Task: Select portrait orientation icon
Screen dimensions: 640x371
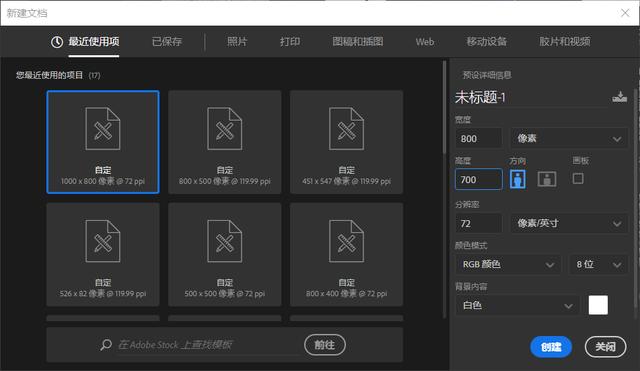Action: coord(518,179)
